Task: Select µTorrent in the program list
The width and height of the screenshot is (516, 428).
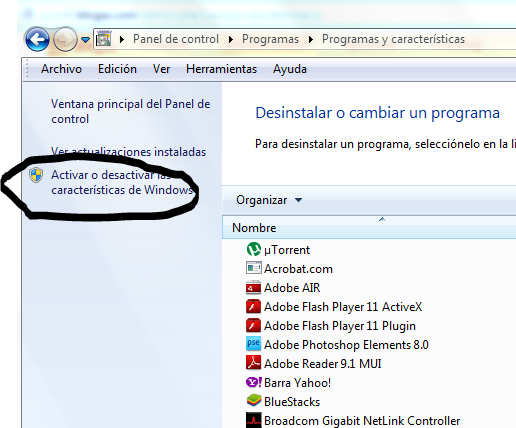Action: click(x=287, y=250)
